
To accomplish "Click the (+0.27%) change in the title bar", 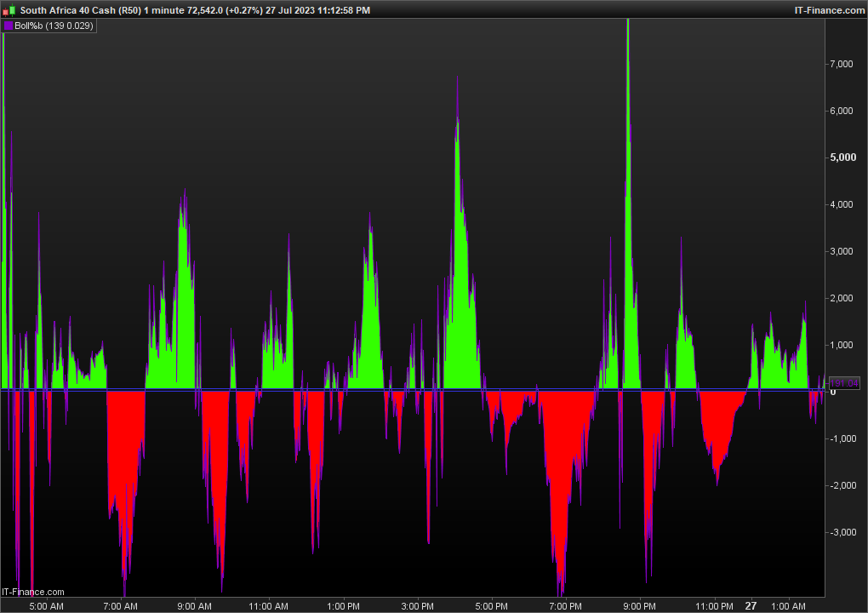I will click(244, 10).
